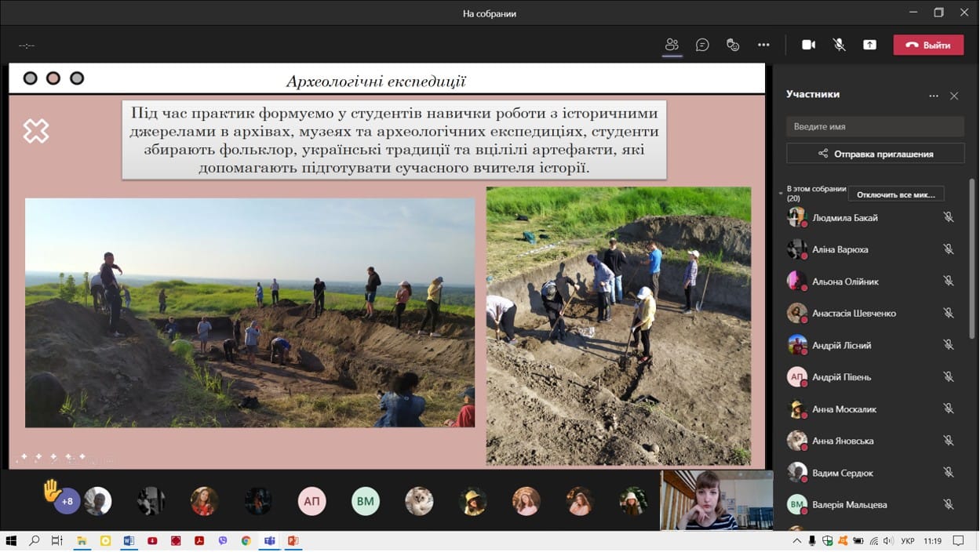The width and height of the screenshot is (980, 552).
Task: Select participant Андрій Півень in list
Action: (841, 377)
